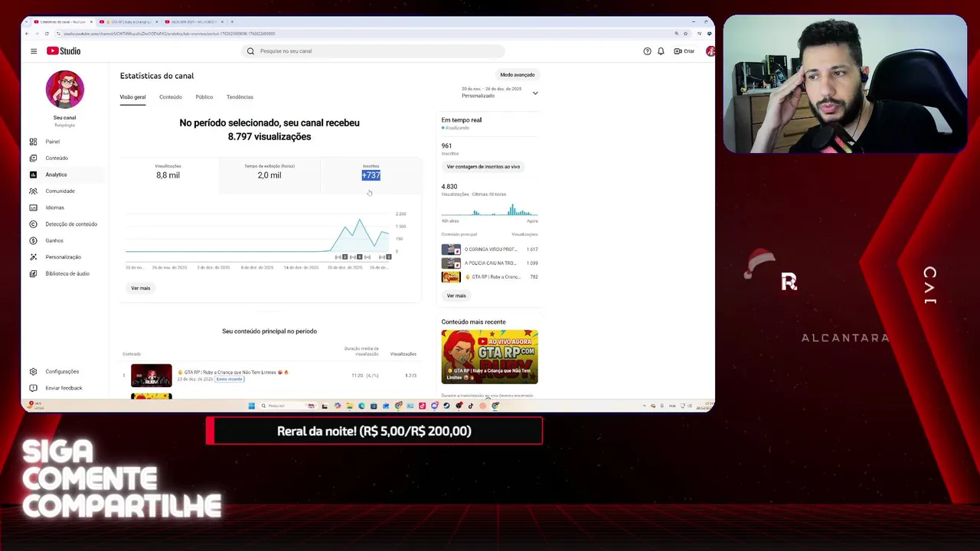This screenshot has width=980, height=551.
Task: Click the '8.797 visualizações' headline text
Action: pyautogui.click(x=269, y=137)
